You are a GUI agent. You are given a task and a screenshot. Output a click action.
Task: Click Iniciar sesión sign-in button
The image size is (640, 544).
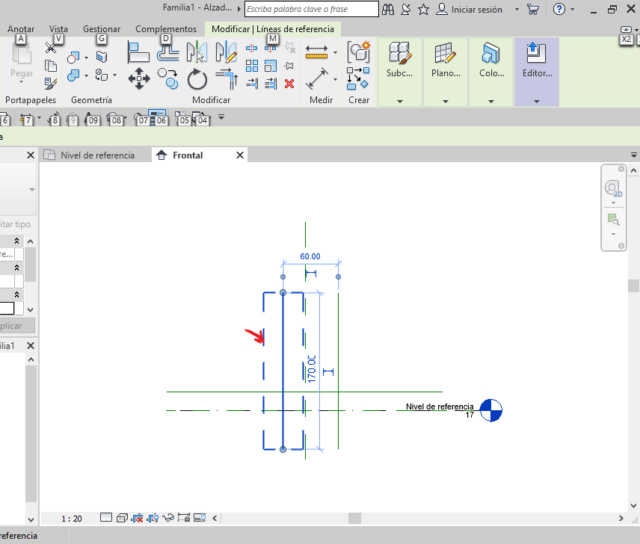[469, 9]
